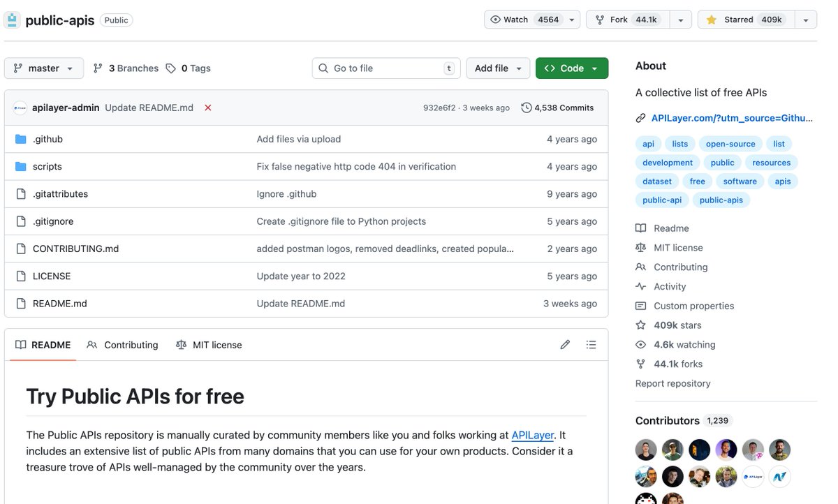Click the people icon beside Contributing in About
Screen dimensions: 838x504
640,267
